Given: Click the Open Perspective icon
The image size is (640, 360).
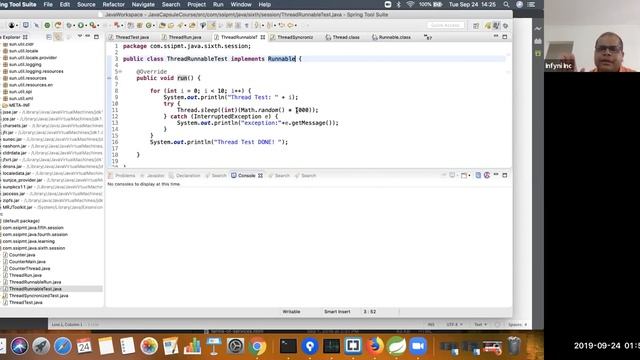Looking at the screenshot, I should coord(476,26).
